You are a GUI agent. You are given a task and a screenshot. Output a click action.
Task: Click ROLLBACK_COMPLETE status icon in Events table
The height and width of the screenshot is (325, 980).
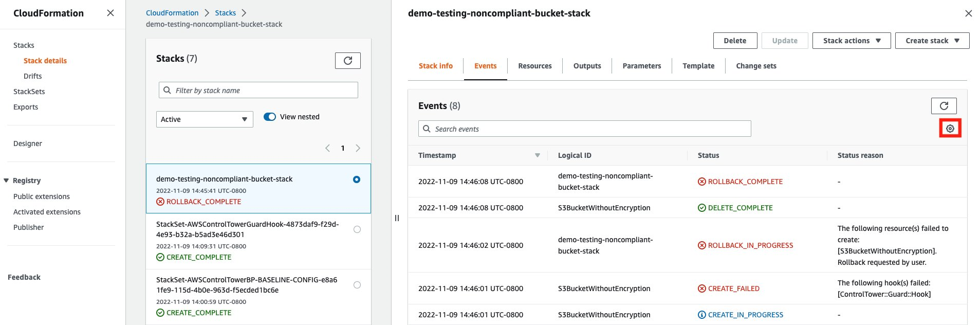(x=702, y=182)
